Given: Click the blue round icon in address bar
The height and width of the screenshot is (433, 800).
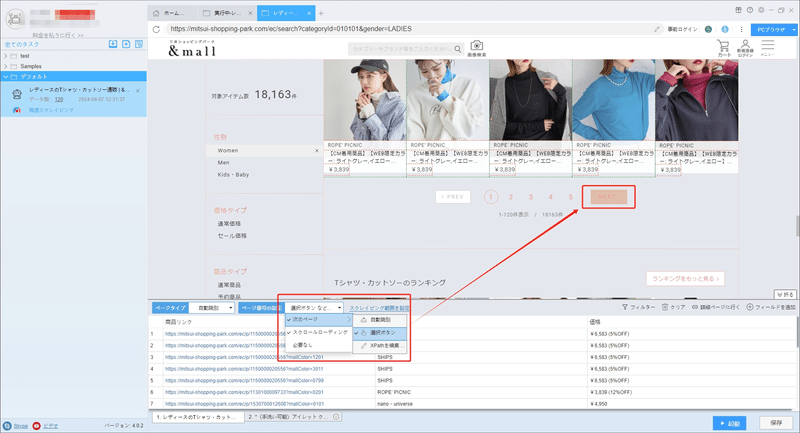Looking at the screenshot, I should (x=724, y=29).
